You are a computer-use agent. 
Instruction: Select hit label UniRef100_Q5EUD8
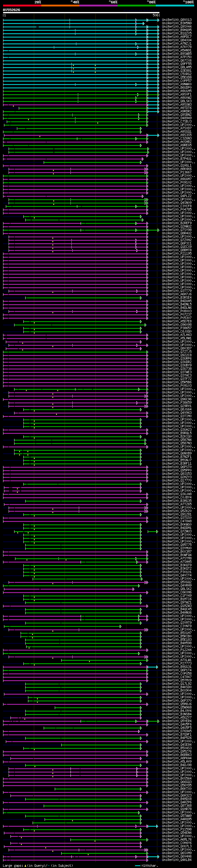(x=177, y=77)
